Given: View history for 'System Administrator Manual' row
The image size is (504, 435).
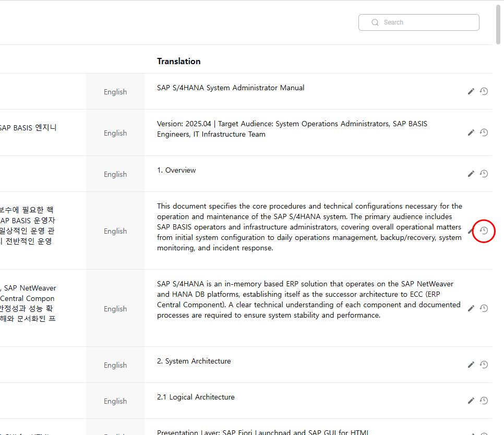Looking at the screenshot, I should click(x=484, y=91).
